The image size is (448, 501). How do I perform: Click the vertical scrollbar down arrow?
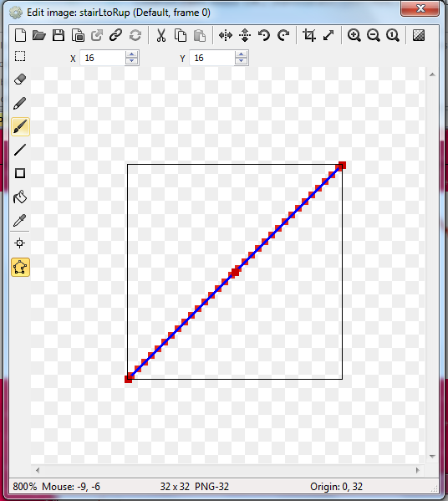[x=432, y=457]
